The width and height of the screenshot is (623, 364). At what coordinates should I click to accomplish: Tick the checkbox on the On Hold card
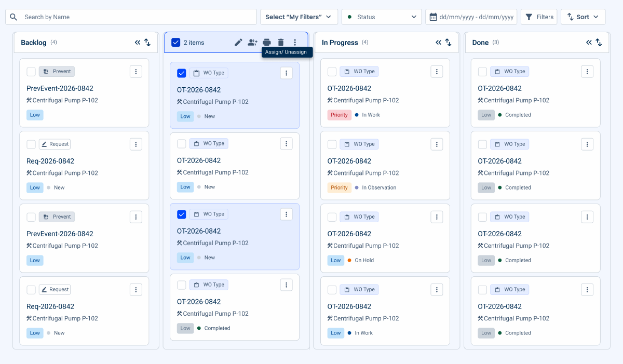(x=332, y=217)
